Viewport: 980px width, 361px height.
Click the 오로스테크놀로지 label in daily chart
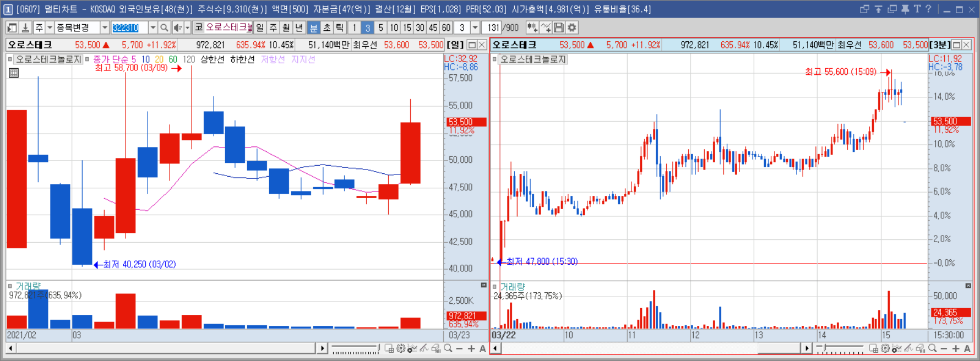click(48, 59)
